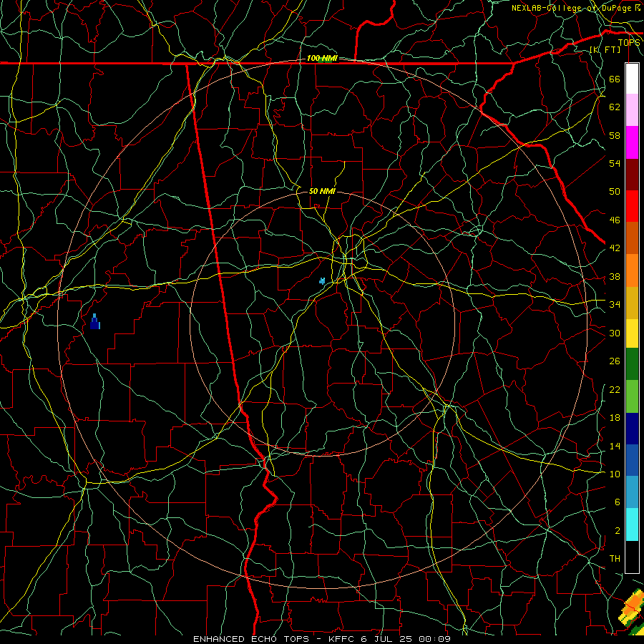Select the dark green legend swatch
Viewport: 644px width, 644px height.
click(632, 364)
